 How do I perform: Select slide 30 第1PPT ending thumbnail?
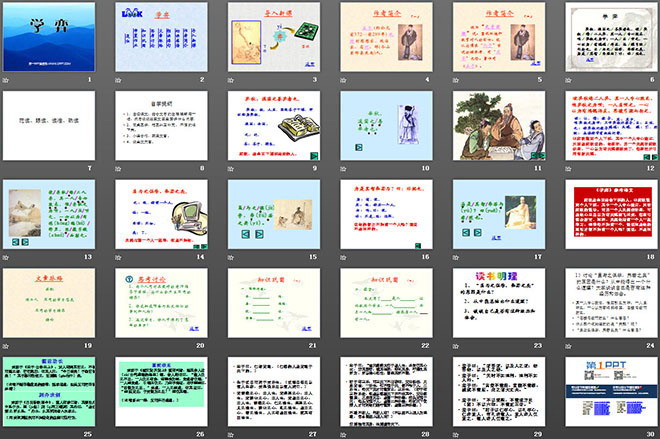[612, 392]
